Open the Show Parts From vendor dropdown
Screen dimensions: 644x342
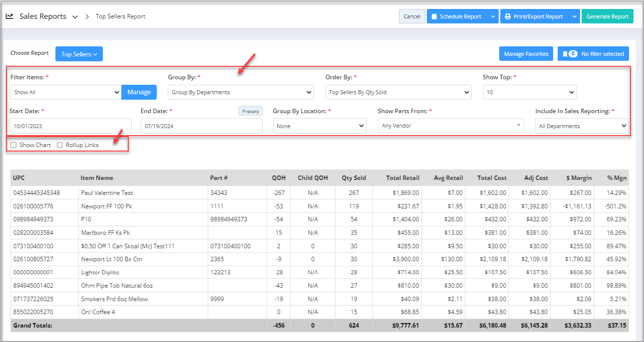coord(451,126)
